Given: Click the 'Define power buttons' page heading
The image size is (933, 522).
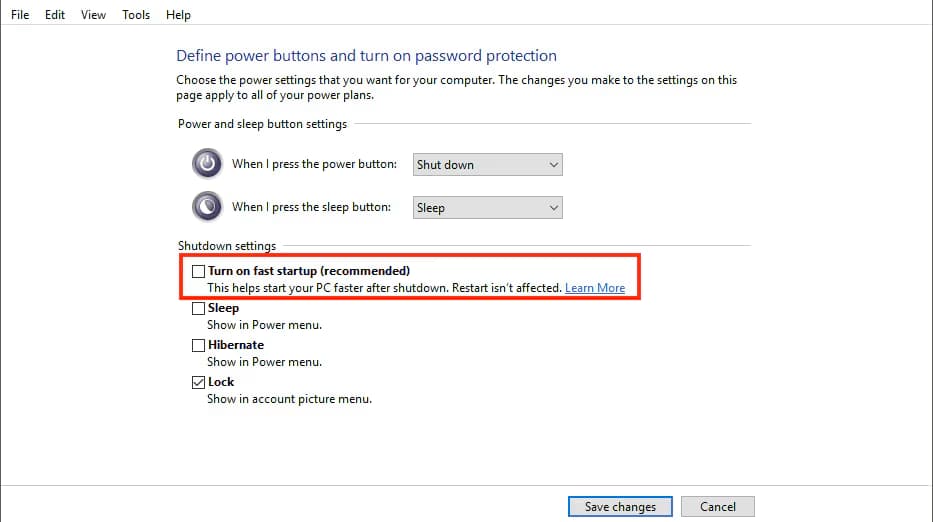Looking at the screenshot, I should click(366, 56).
